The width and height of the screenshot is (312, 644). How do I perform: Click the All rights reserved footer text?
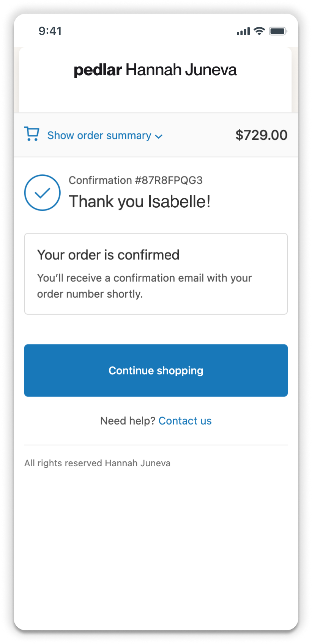point(97,463)
